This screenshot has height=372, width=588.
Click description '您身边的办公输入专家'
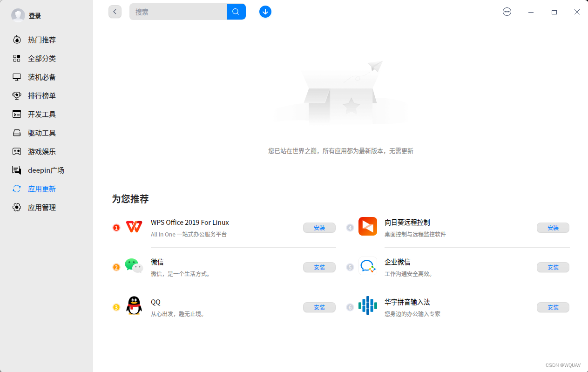click(412, 314)
